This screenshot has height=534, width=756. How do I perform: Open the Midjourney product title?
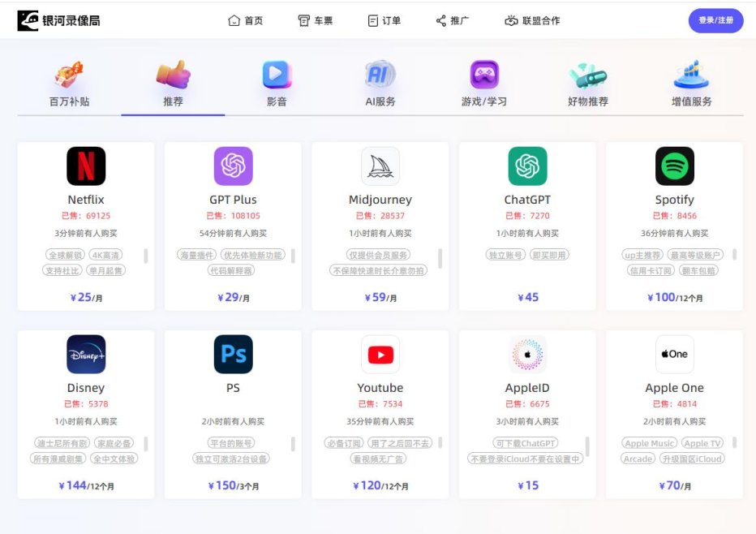(380, 200)
